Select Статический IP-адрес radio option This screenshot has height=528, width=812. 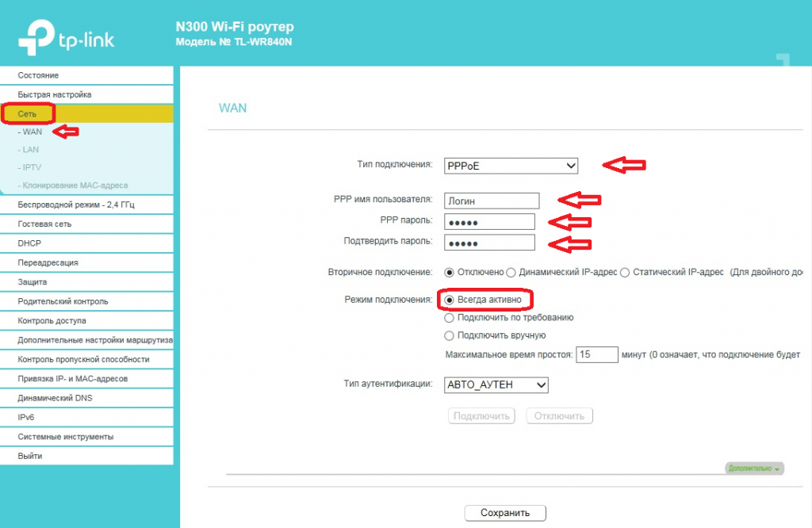[625, 272]
